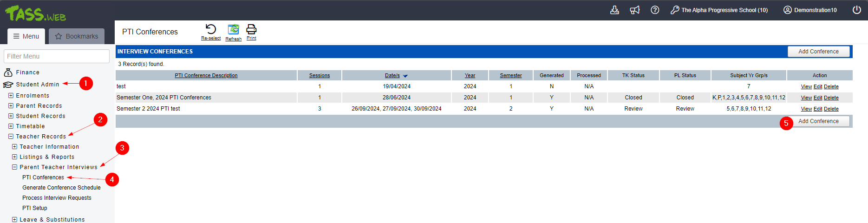This screenshot has height=223, width=868.
Task: View the test conference
Action: click(x=806, y=87)
